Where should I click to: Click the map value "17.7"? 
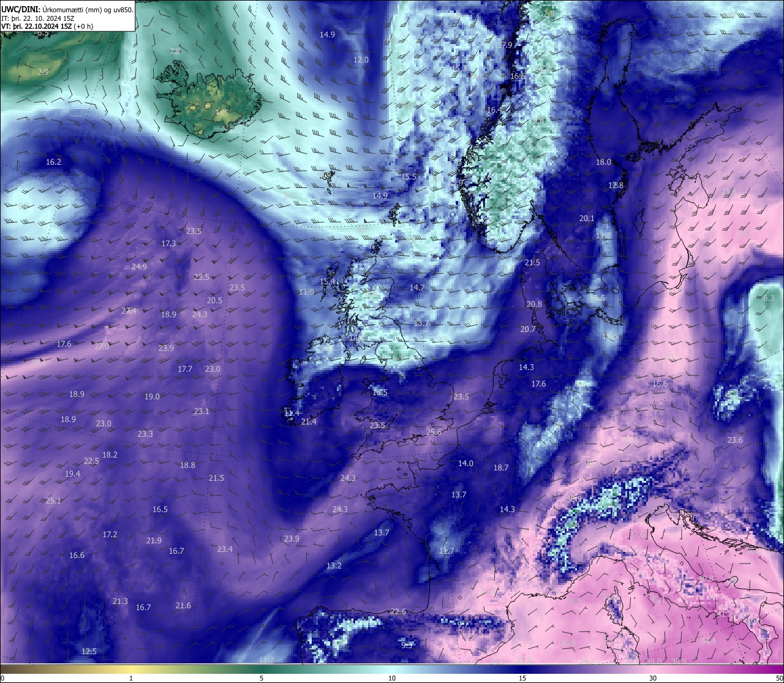click(185, 369)
